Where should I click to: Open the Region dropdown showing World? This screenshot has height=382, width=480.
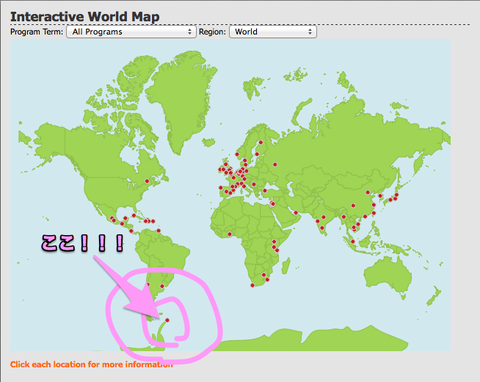click(273, 32)
